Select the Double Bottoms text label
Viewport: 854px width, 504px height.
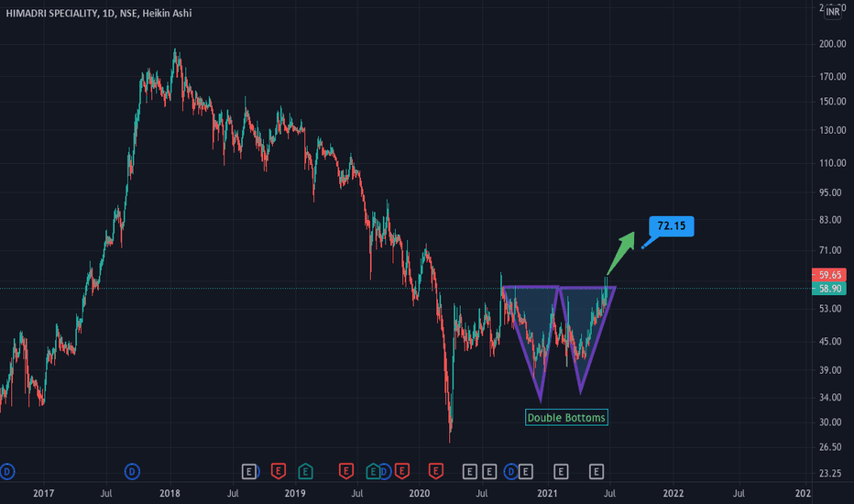[x=566, y=417]
